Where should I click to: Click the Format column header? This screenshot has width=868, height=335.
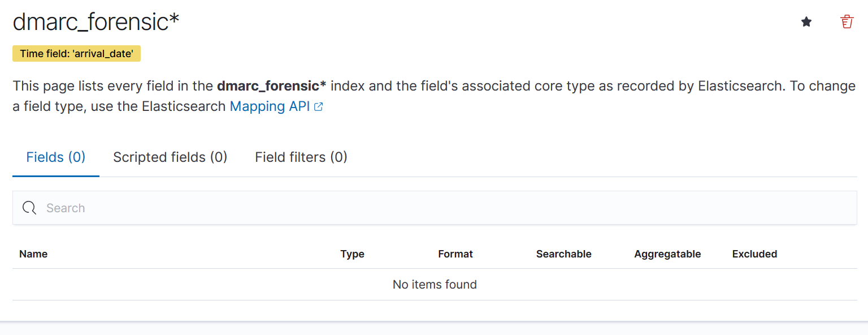tap(455, 254)
